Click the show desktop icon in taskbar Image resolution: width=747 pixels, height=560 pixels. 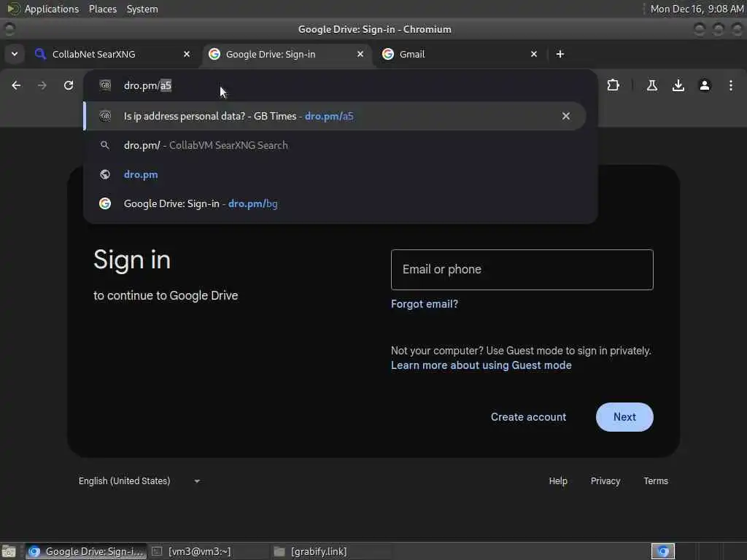[x=9, y=551]
